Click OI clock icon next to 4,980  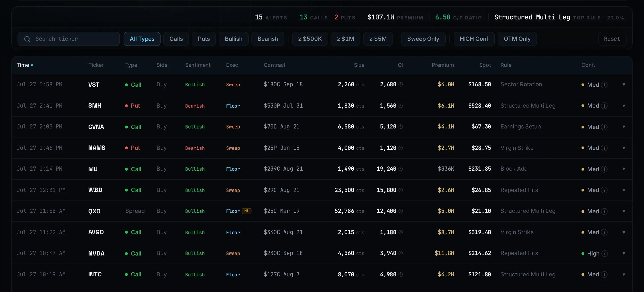click(x=401, y=275)
